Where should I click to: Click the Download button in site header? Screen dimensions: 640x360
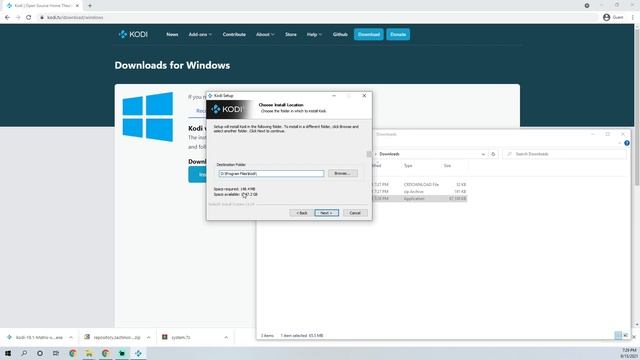tap(369, 34)
